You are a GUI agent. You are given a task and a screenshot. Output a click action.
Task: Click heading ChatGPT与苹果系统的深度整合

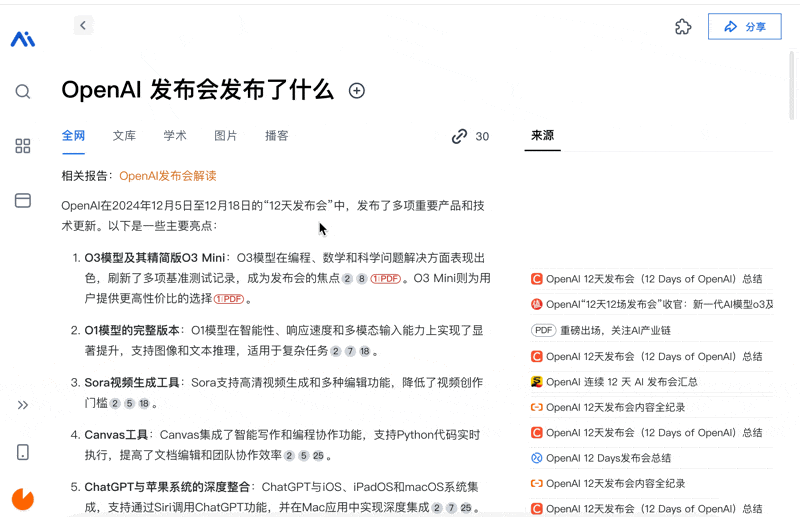pos(167,487)
